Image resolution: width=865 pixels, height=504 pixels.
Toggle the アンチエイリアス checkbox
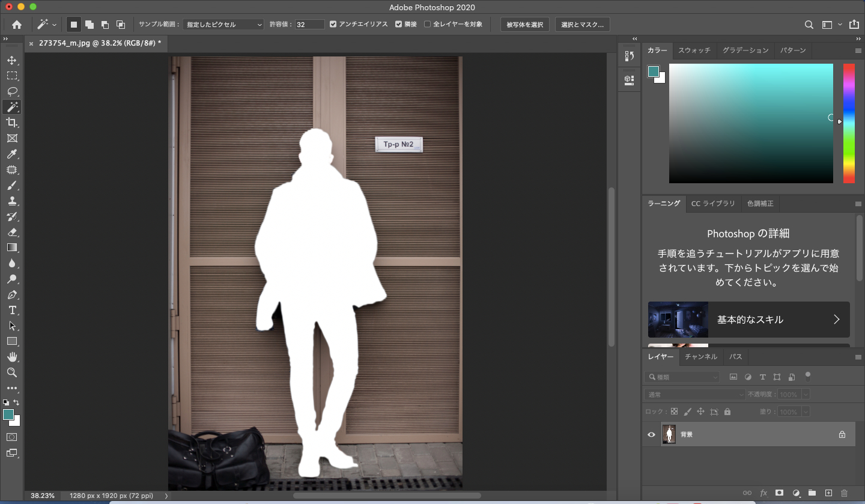click(x=333, y=25)
